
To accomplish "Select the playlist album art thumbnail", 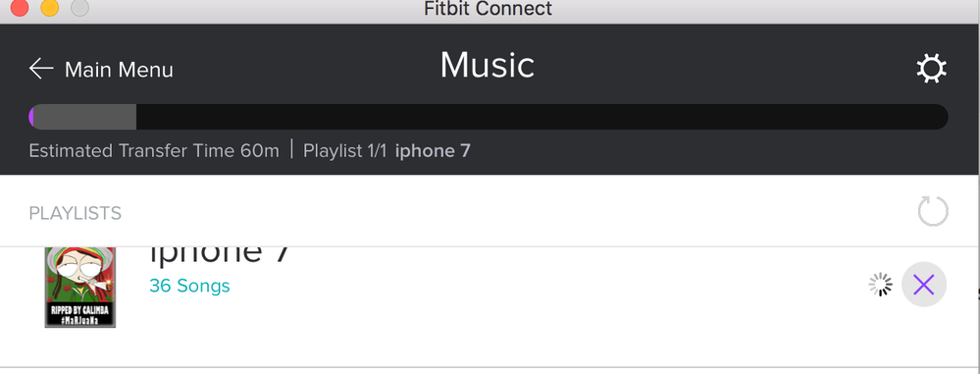I will pos(80,287).
